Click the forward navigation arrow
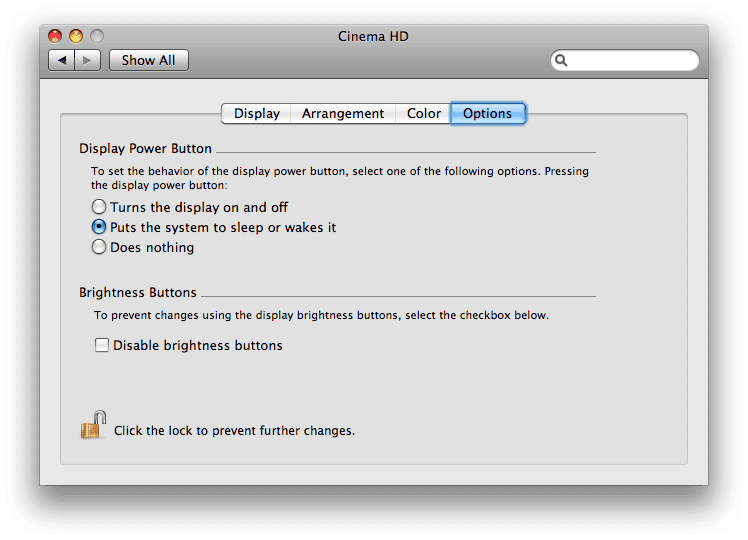The height and width of the screenshot is (540, 748). coord(87,60)
